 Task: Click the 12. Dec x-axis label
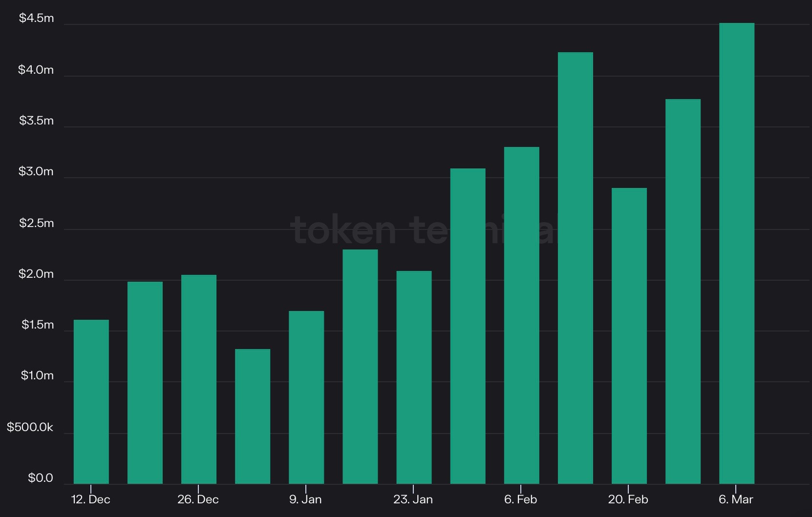tap(91, 499)
